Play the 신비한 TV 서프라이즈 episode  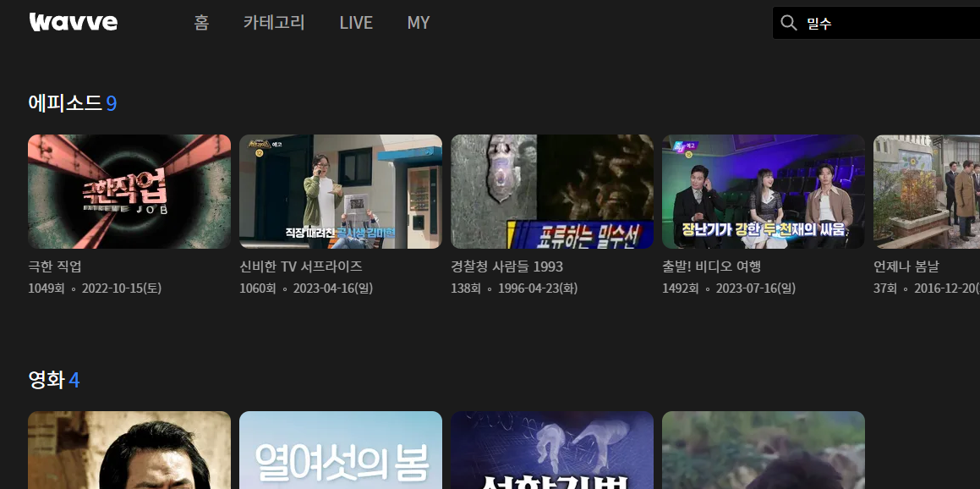tap(340, 191)
